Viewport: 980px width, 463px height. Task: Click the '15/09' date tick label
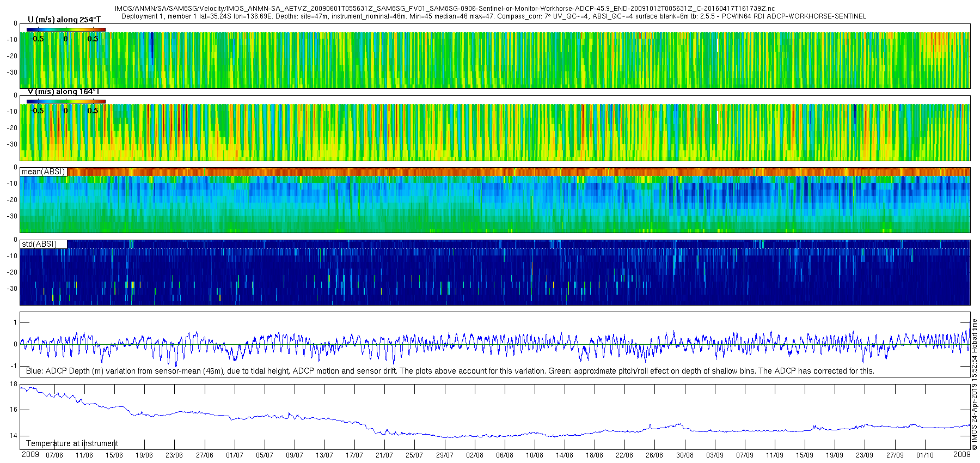click(805, 455)
